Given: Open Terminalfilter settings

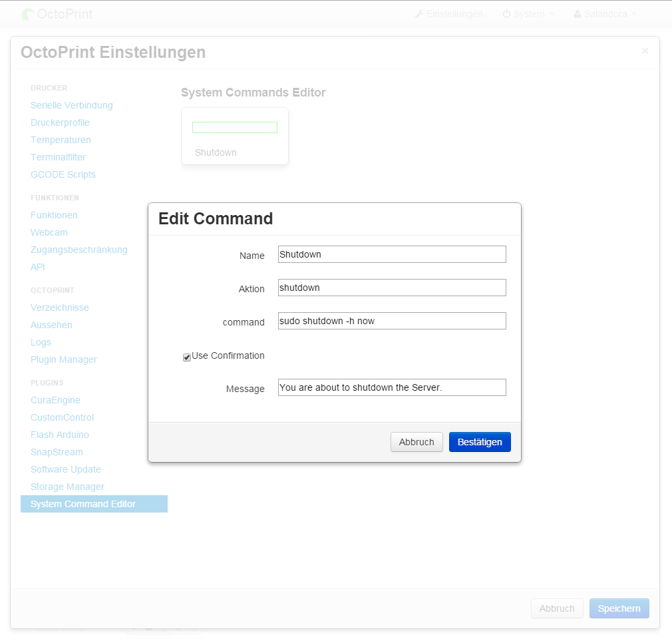Looking at the screenshot, I should tap(58, 157).
